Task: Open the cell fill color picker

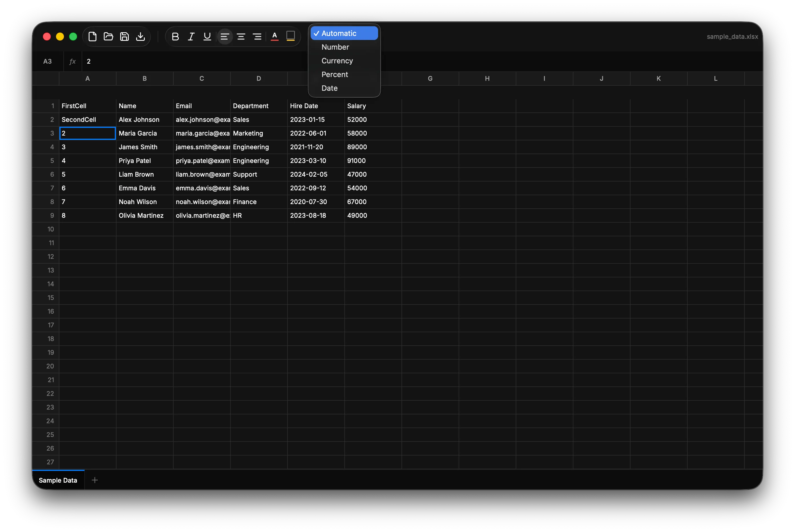Action: [x=291, y=37]
